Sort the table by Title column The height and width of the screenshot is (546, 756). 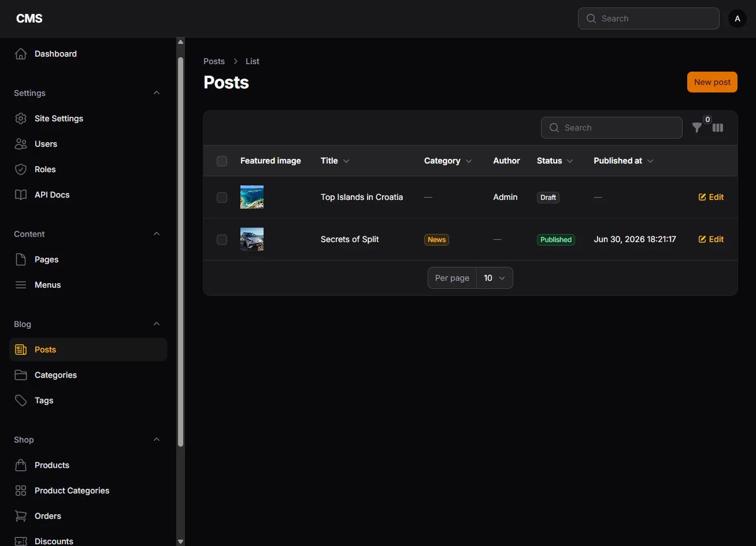pyautogui.click(x=335, y=161)
